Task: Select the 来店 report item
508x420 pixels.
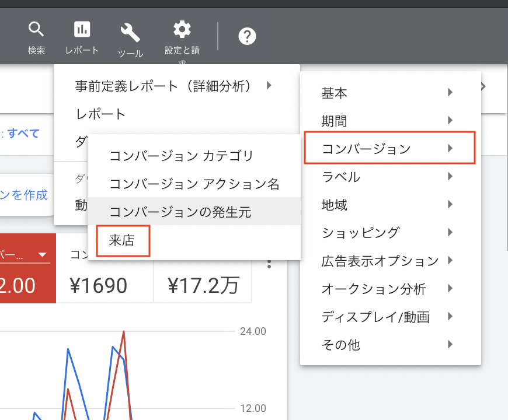Action: coord(123,240)
